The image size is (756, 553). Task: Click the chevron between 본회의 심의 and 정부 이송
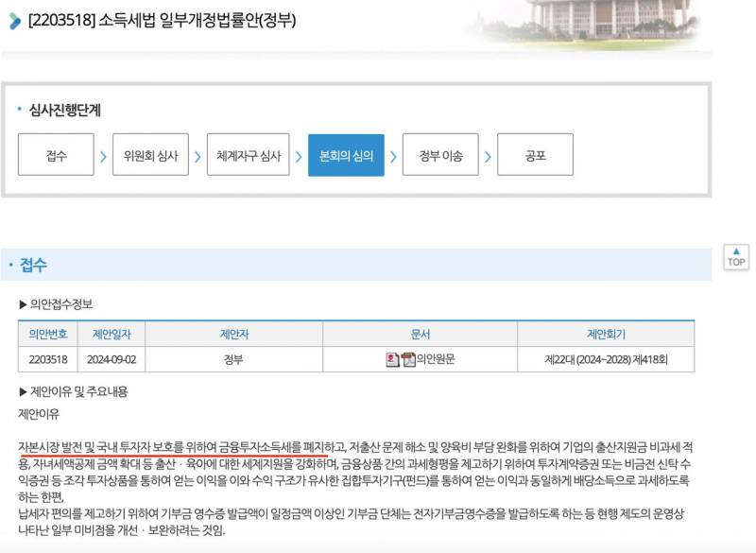(x=393, y=156)
